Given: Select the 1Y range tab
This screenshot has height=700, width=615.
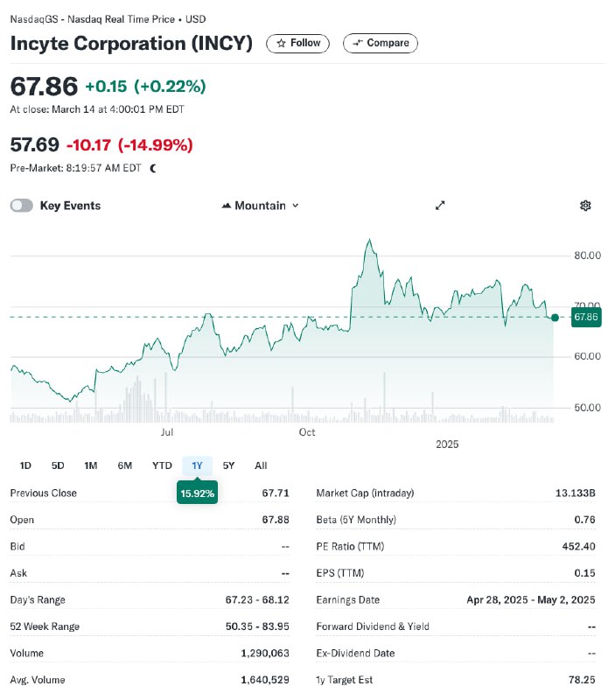Looking at the screenshot, I should click(x=197, y=465).
